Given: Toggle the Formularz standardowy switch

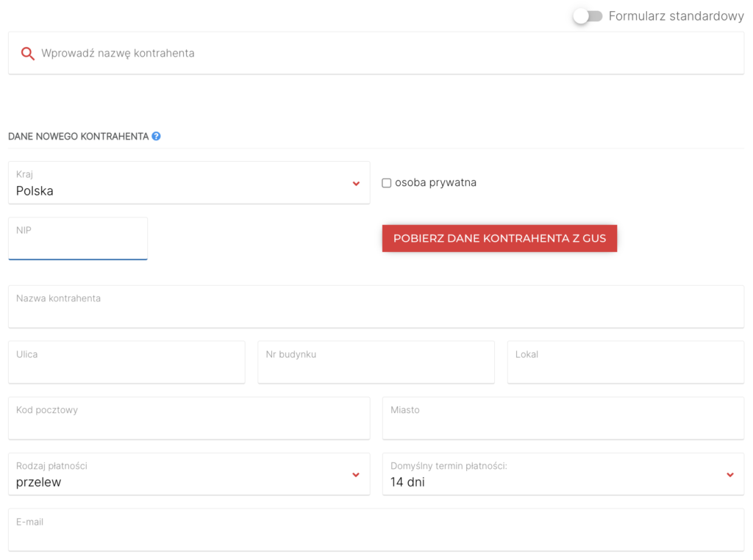Looking at the screenshot, I should [x=588, y=16].
